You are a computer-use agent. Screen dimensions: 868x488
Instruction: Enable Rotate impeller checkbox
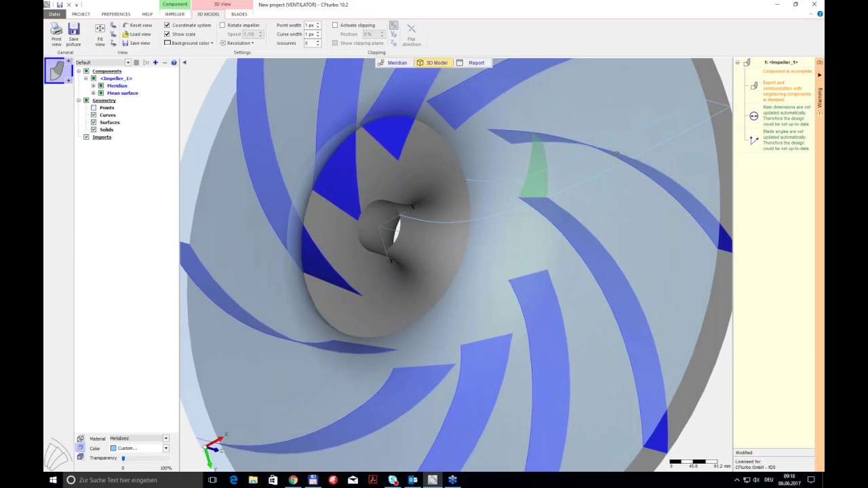pos(222,25)
